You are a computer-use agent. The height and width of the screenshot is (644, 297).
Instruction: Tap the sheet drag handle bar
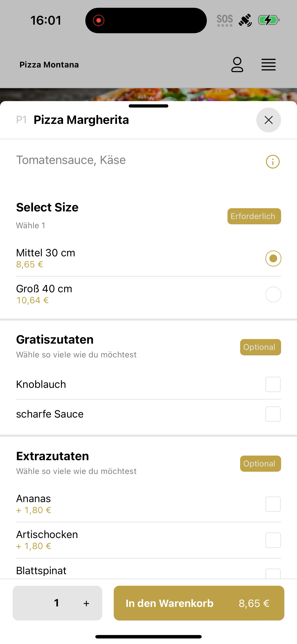(x=148, y=106)
